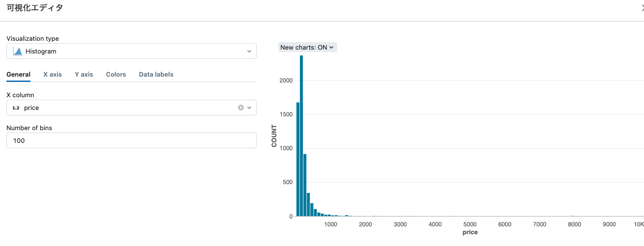Screen dimensions: 644x246
Task: Toggle the New charts: ON switch
Action: 307,48
